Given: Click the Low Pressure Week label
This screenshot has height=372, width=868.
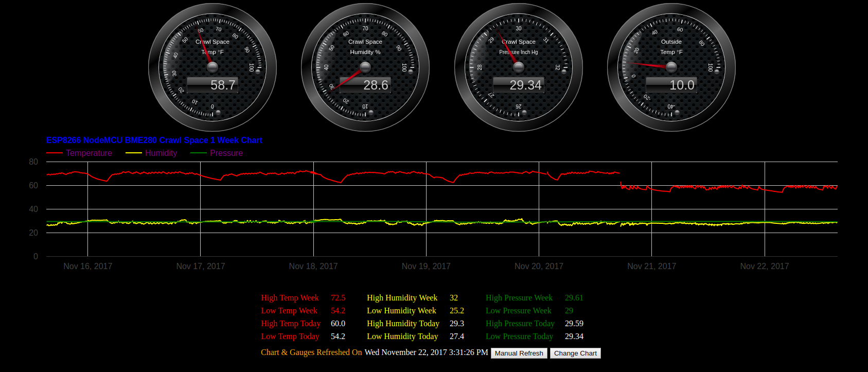Looking at the screenshot, I should click(519, 311).
